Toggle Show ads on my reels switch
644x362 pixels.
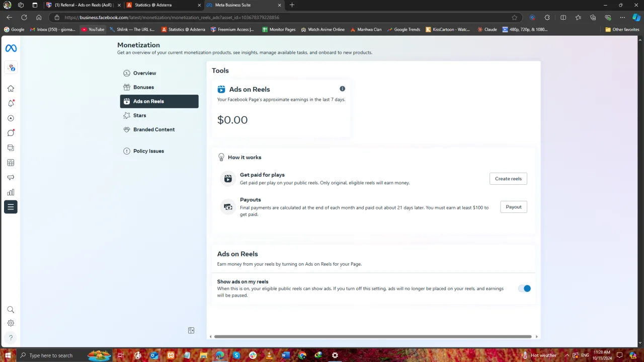pos(524,288)
